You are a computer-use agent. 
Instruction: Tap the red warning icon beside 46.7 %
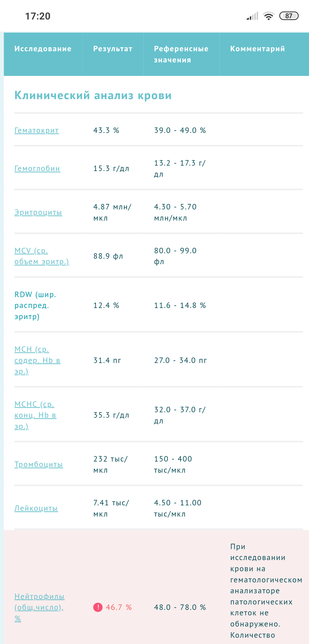coord(98,607)
